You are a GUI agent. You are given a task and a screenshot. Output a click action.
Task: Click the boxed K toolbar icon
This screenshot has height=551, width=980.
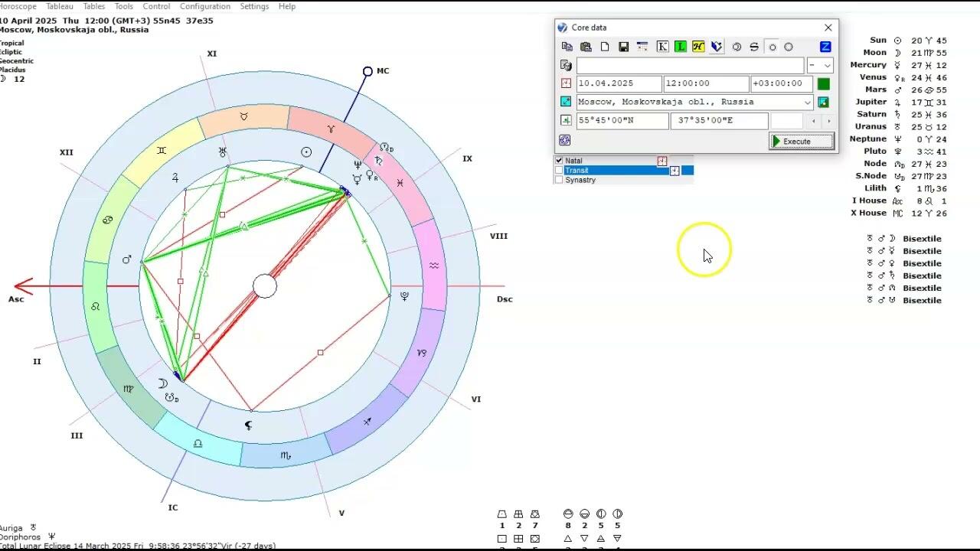[x=662, y=47]
